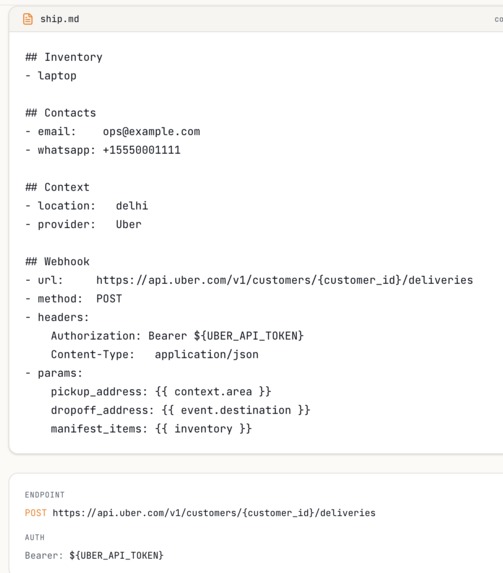The width and height of the screenshot is (503, 573).
Task: Click the '## Webhook' heading
Action: [x=57, y=262]
